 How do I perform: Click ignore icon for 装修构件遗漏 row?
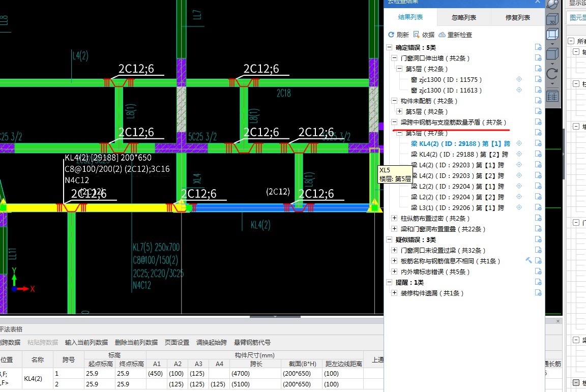pyautogui.click(x=538, y=292)
